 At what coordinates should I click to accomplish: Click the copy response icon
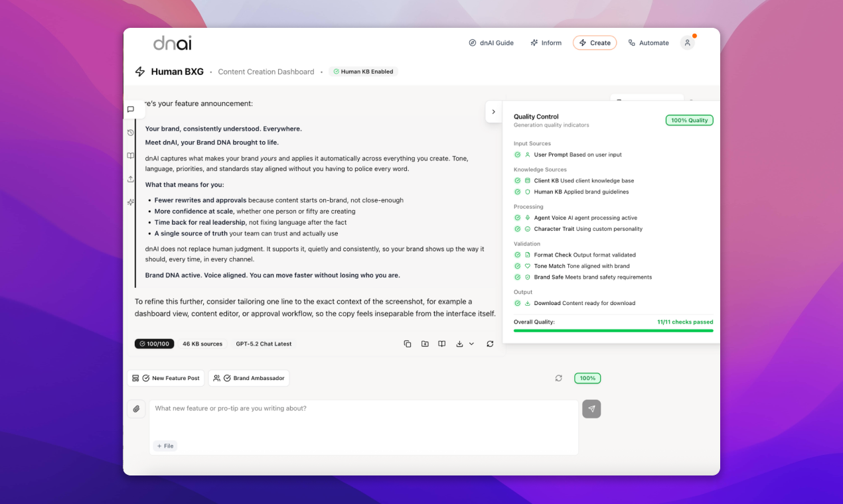[x=408, y=344]
